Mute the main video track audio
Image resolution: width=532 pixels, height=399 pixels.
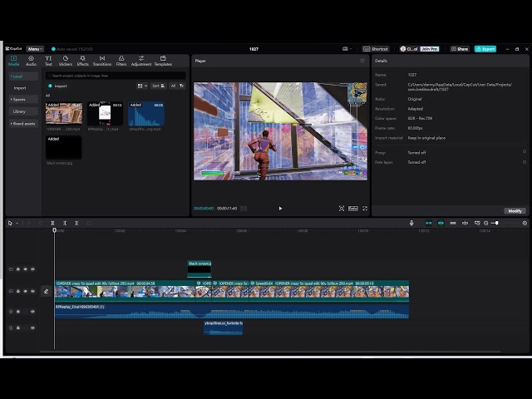coord(32,291)
